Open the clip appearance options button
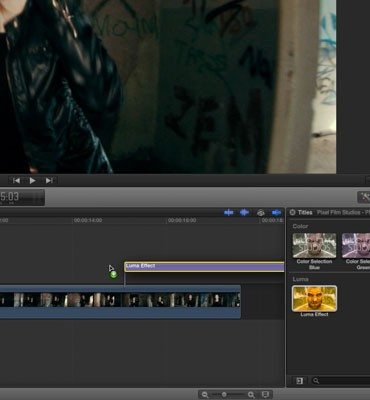370x400 pixels. pos(265,395)
